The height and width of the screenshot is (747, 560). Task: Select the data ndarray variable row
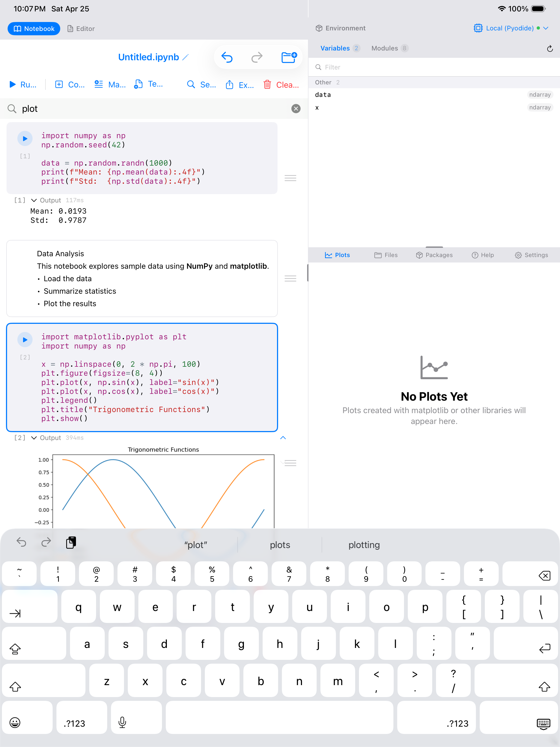[434, 95]
